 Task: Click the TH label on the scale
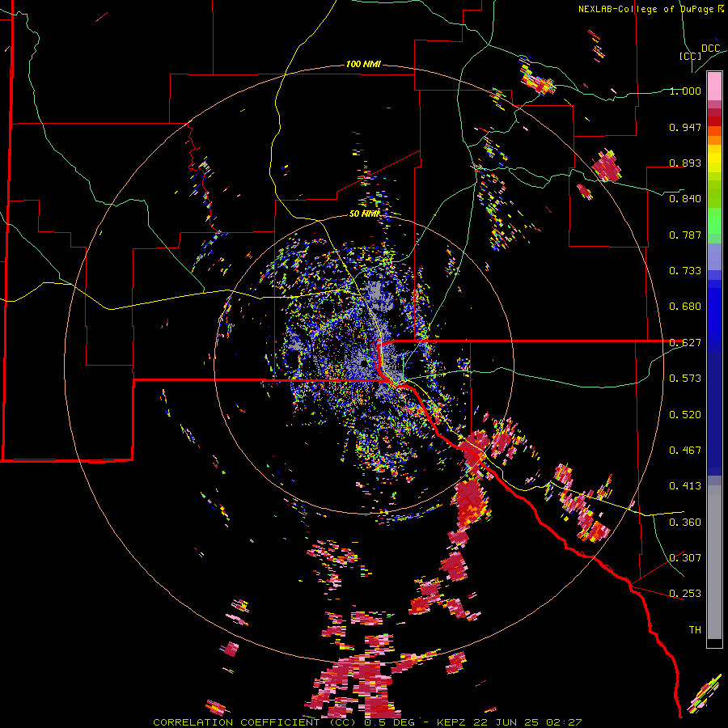pos(695,630)
